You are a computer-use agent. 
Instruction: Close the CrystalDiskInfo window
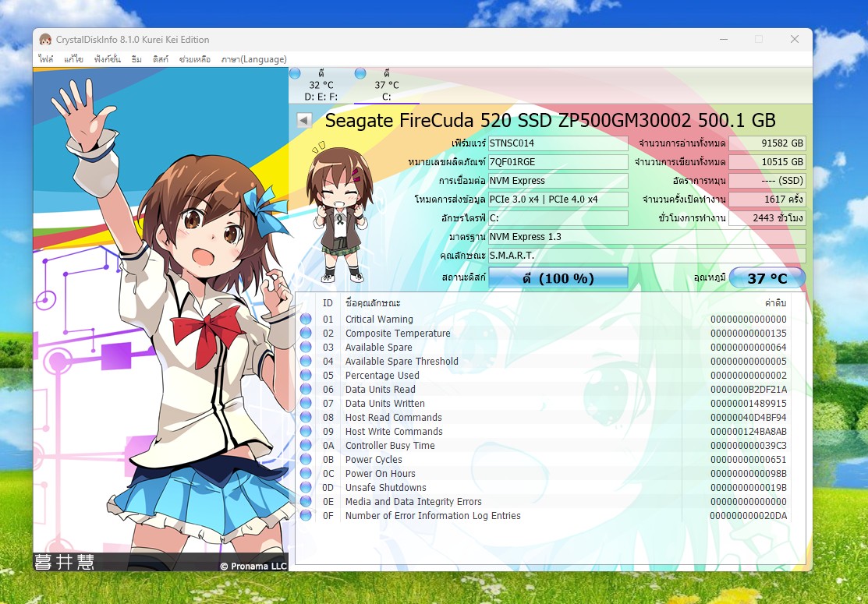pos(795,39)
